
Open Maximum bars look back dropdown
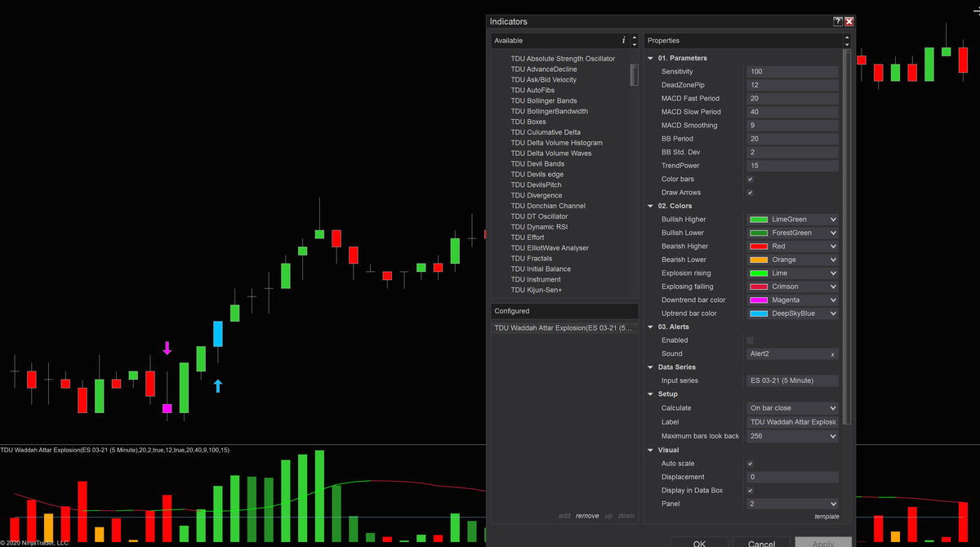pyautogui.click(x=793, y=436)
